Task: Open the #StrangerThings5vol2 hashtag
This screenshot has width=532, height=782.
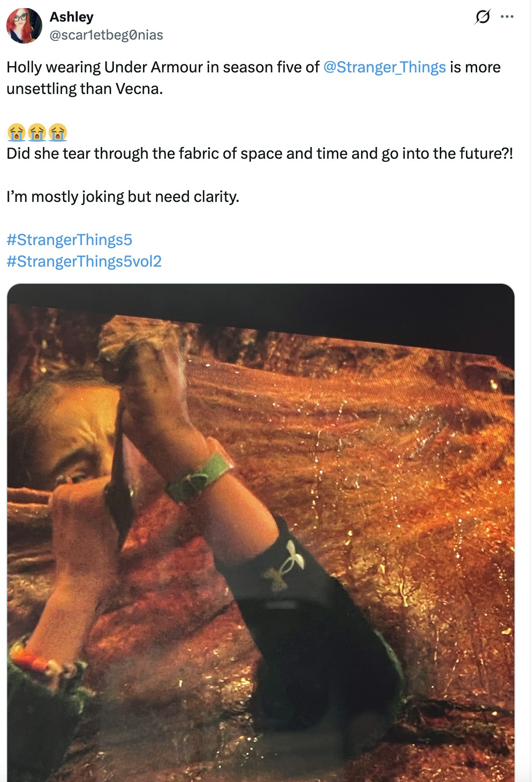Action: 84,261
